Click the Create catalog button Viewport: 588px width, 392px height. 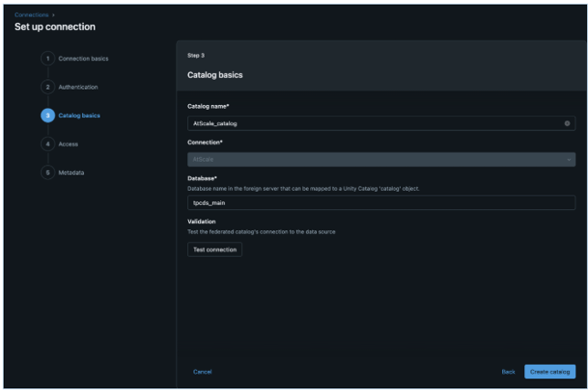click(550, 372)
